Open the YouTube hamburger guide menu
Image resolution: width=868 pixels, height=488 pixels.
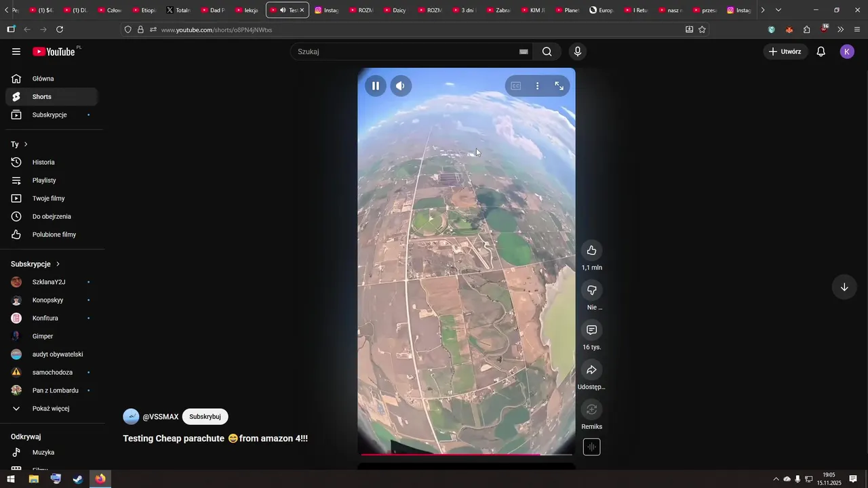pyautogui.click(x=16, y=52)
